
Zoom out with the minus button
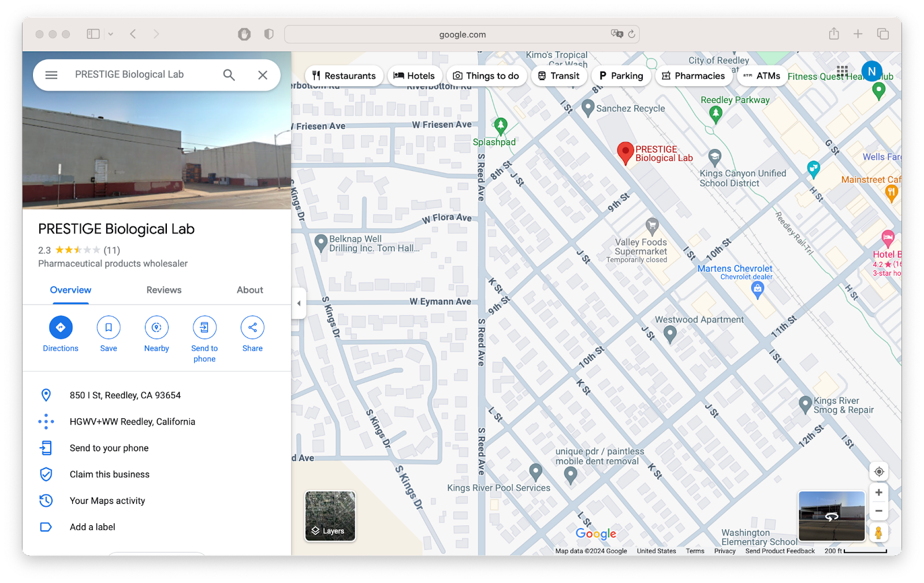pyautogui.click(x=879, y=511)
